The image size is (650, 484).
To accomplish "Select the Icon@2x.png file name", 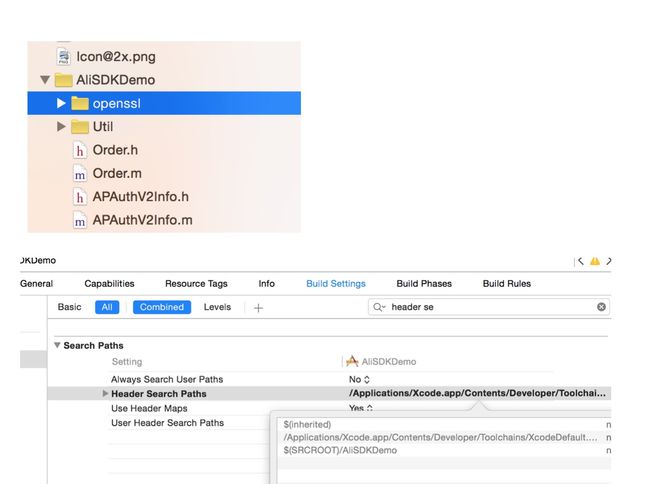I will pos(116,57).
